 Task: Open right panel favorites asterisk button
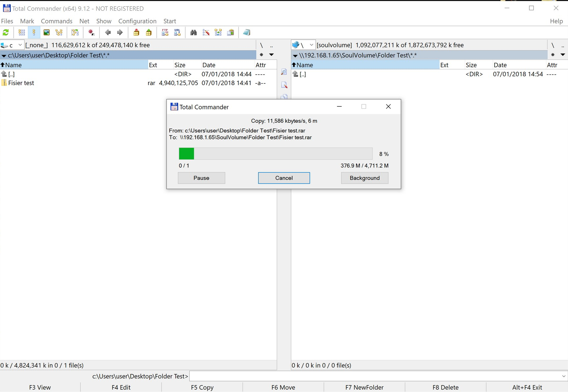553,55
